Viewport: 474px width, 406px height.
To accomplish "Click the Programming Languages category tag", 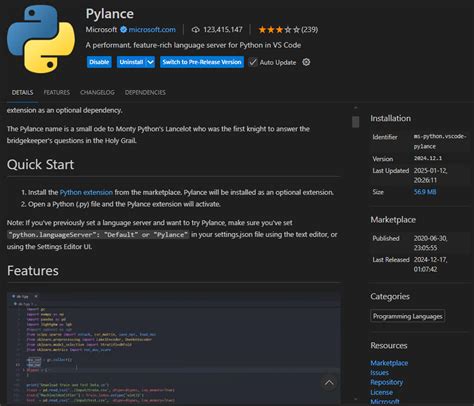I will [408, 316].
